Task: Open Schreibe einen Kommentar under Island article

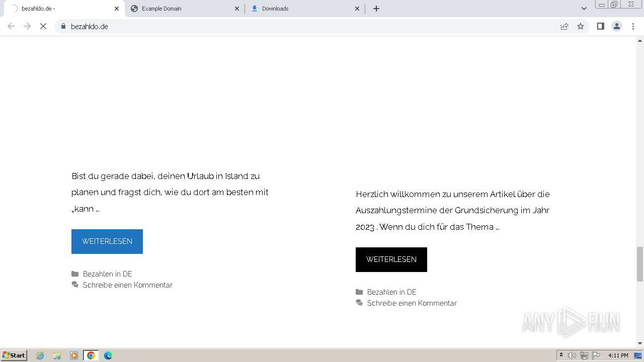Action: tap(128, 285)
